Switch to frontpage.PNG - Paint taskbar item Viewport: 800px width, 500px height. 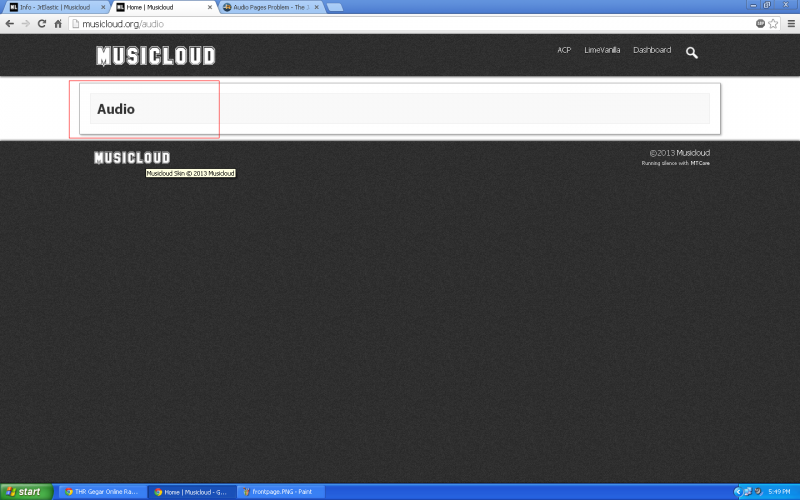tap(281, 492)
